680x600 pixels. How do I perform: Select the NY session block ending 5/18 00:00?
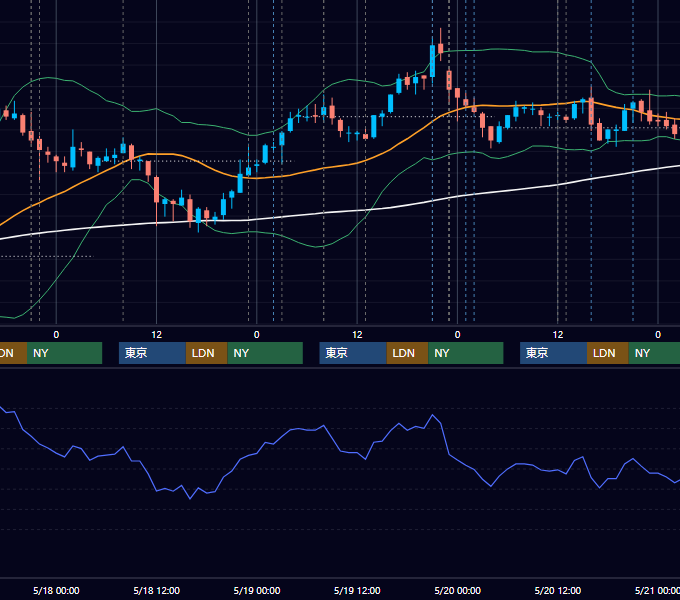click(64, 353)
